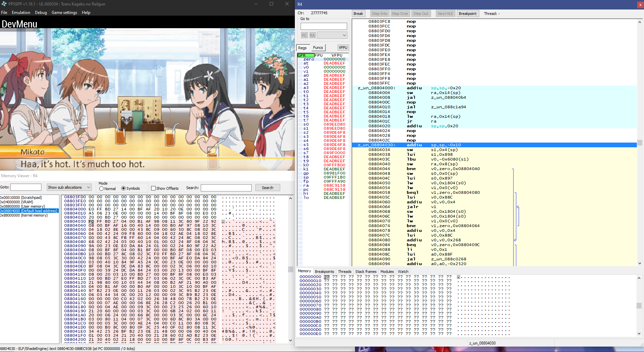Switch to the Watch tab
This screenshot has height=352, width=644.
[403, 272]
